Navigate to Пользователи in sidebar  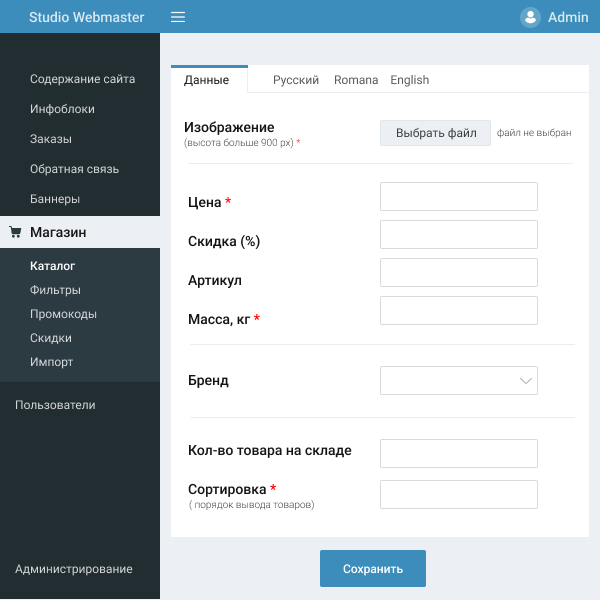point(55,405)
